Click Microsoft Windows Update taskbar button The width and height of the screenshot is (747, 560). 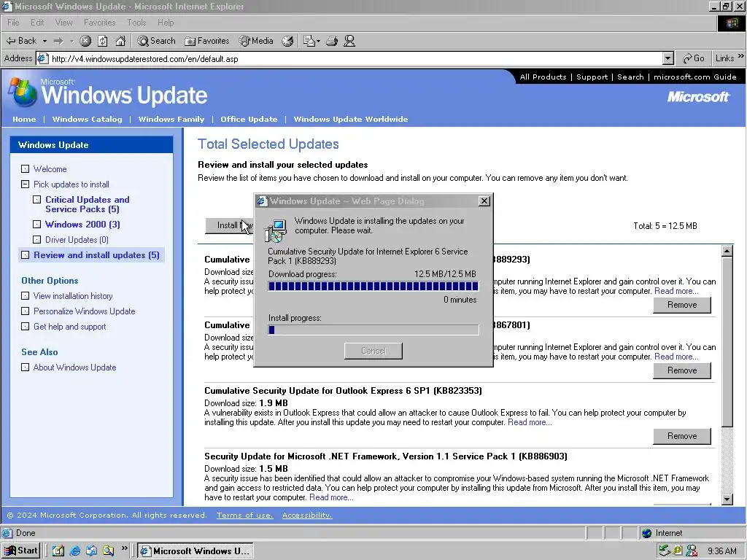coord(196,551)
